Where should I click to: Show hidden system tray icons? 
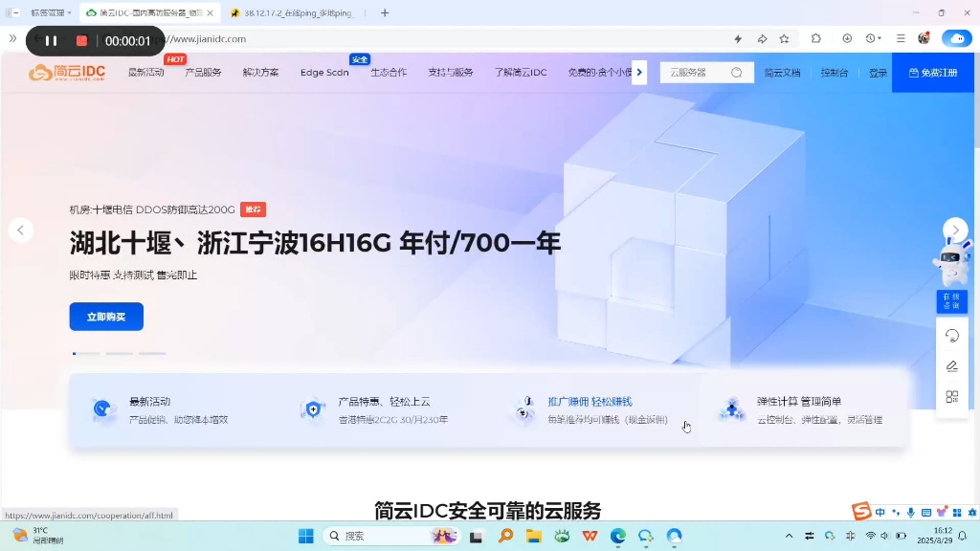789,536
